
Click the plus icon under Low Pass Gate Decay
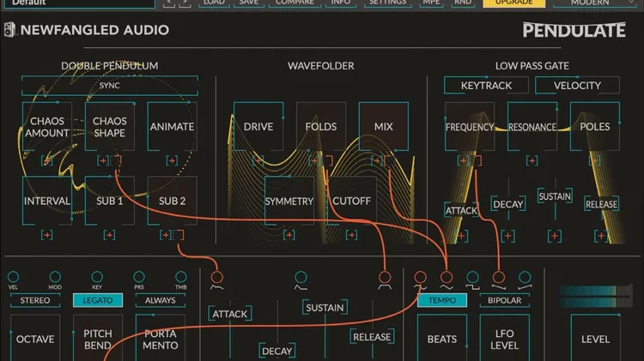[508, 236]
